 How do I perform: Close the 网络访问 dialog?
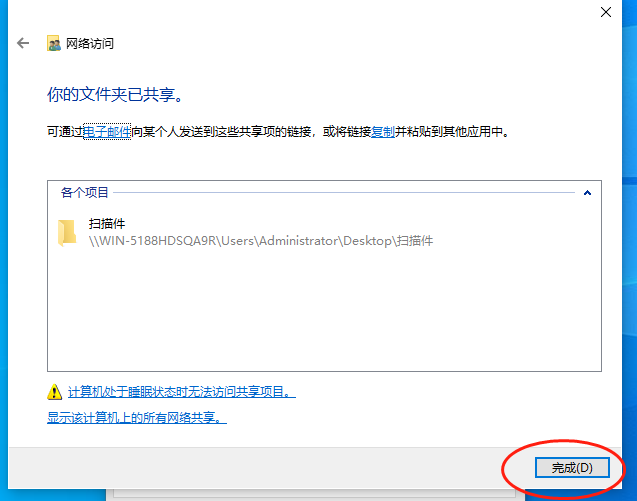[x=606, y=12]
